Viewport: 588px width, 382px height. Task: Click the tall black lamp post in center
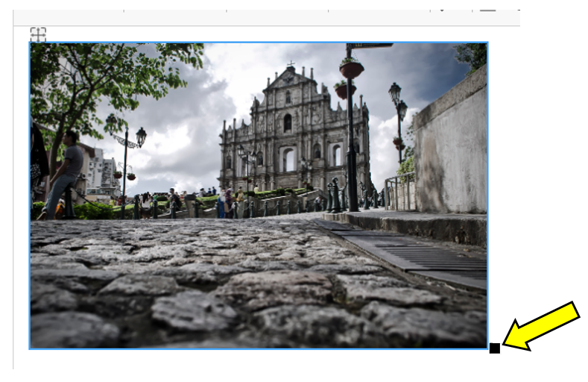[350, 142]
